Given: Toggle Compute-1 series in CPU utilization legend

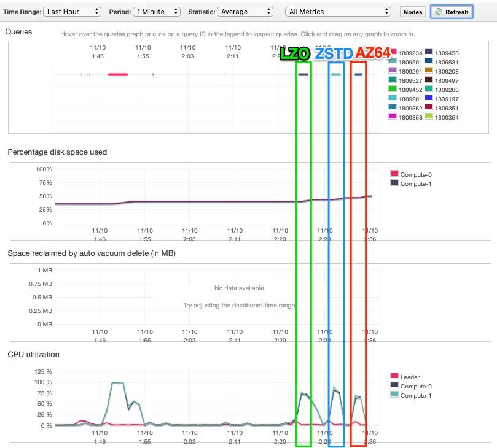Looking at the screenshot, I should click(x=416, y=395).
